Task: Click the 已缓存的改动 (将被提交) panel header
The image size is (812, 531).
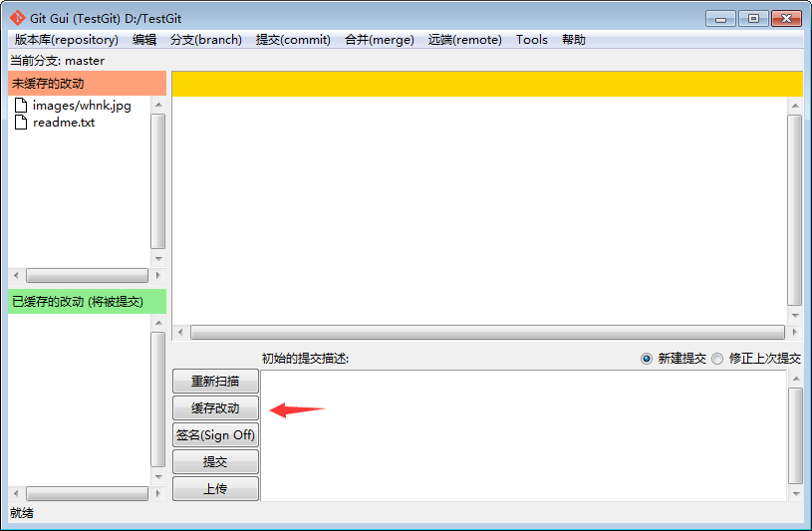Action: click(87, 302)
